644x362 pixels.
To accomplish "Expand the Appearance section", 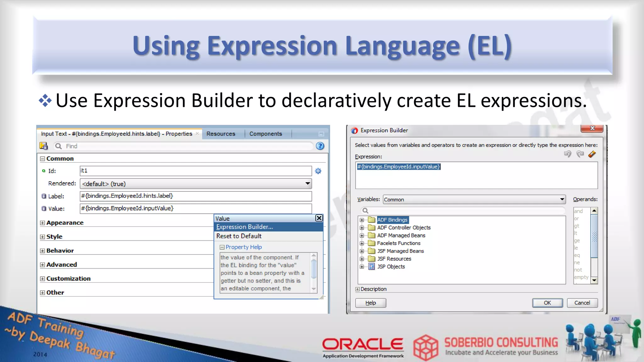I will (x=42, y=223).
